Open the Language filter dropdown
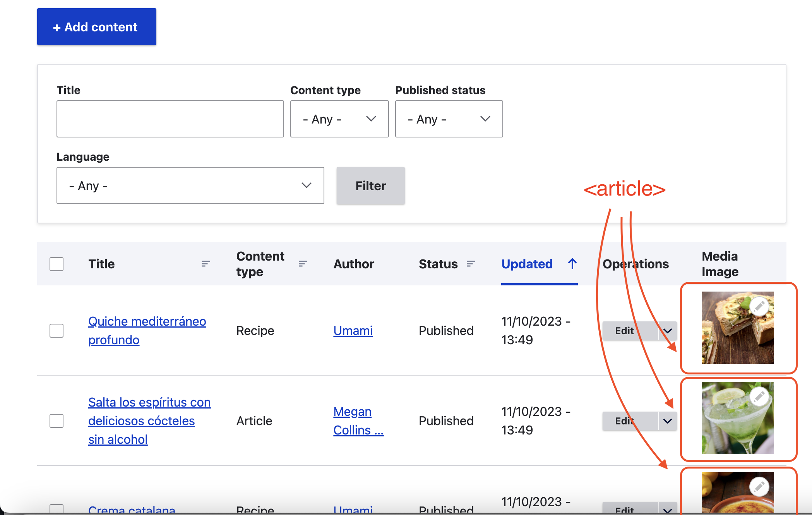This screenshot has height=515, width=812. pyautogui.click(x=190, y=185)
